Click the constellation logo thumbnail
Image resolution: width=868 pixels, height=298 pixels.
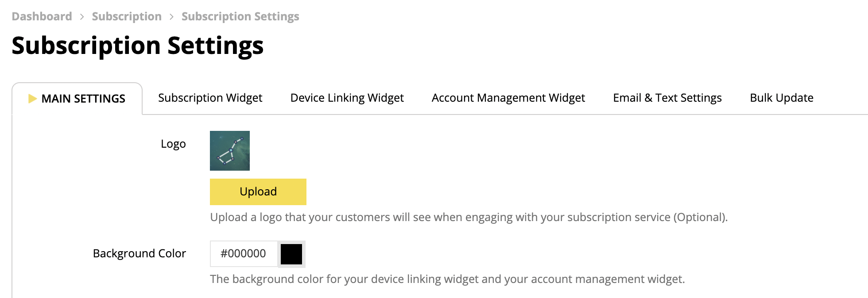(x=230, y=151)
